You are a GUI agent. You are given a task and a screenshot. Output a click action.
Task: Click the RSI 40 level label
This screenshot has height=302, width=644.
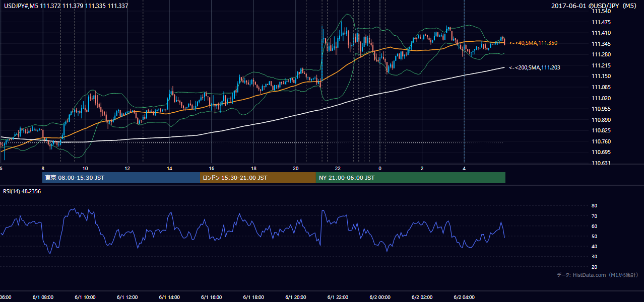tap(594, 246)
